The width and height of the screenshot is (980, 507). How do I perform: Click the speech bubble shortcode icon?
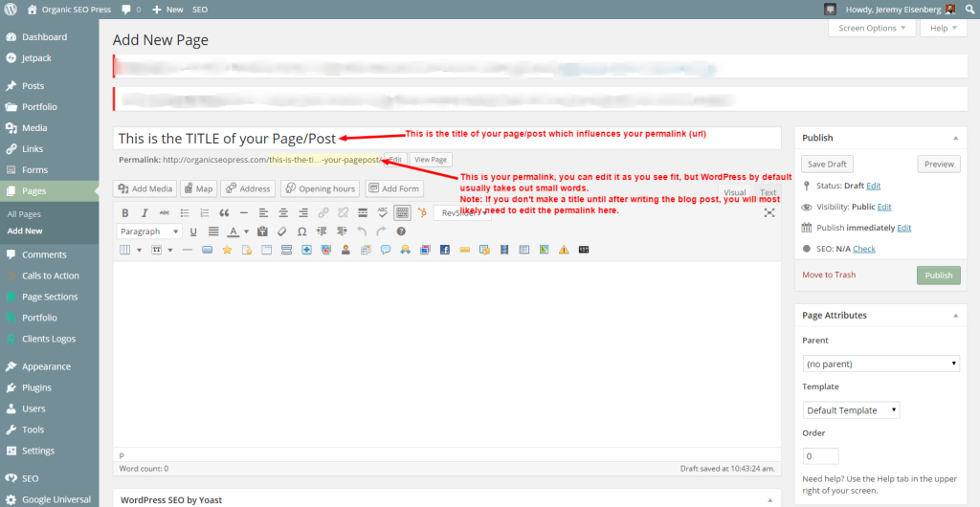click(x=386, y=250)
